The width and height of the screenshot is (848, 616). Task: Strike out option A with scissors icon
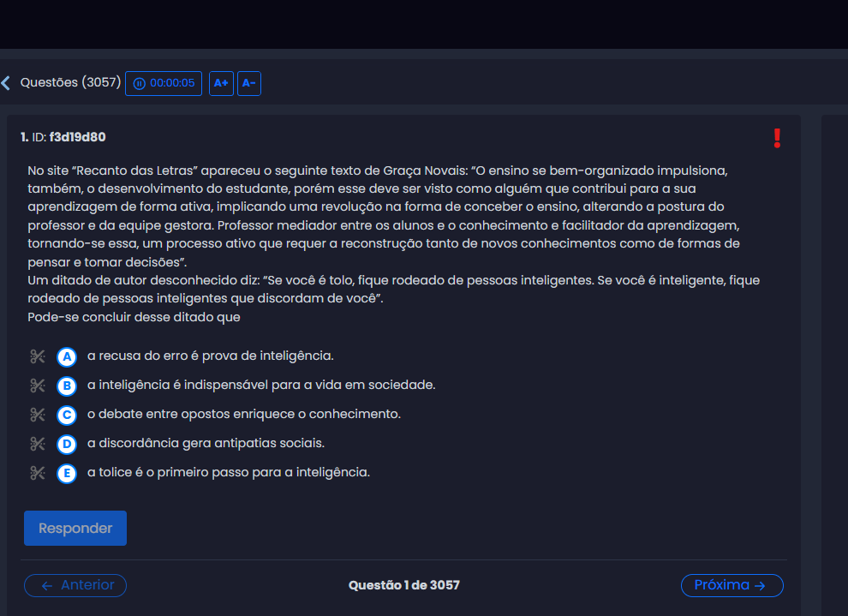[x=38, y=356]
